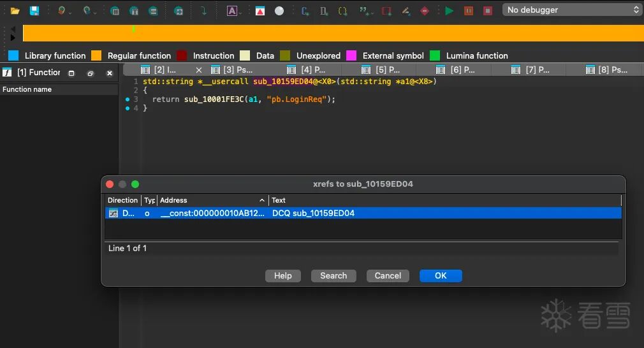Click the Regular function orange swatch
644x348 pixels.
pos(96,55)
